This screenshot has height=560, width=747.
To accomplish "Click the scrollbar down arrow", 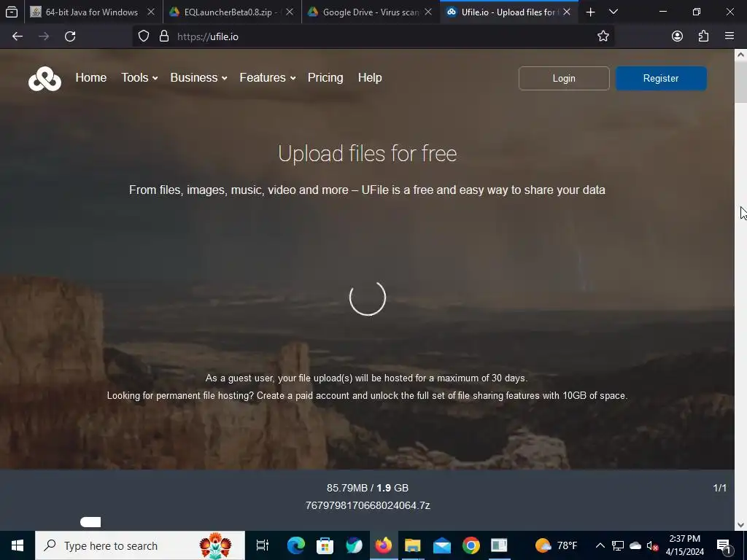I will point(741,525).
